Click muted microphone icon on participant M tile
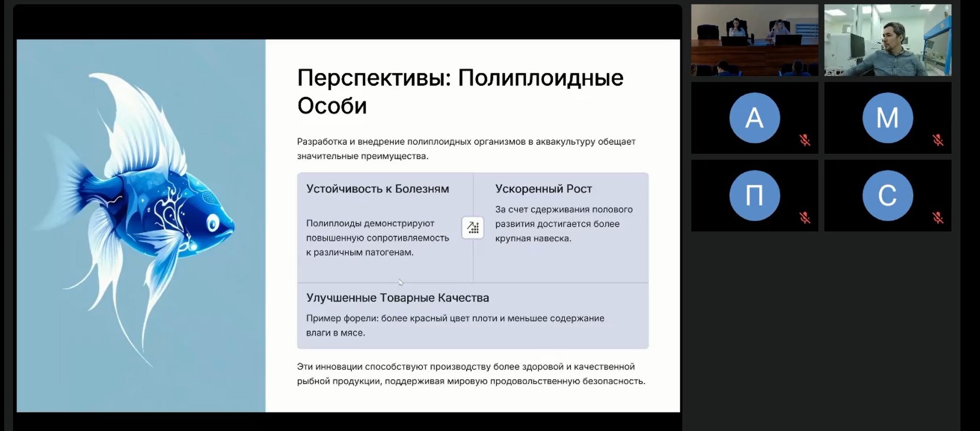 click(x=938, y=140)
